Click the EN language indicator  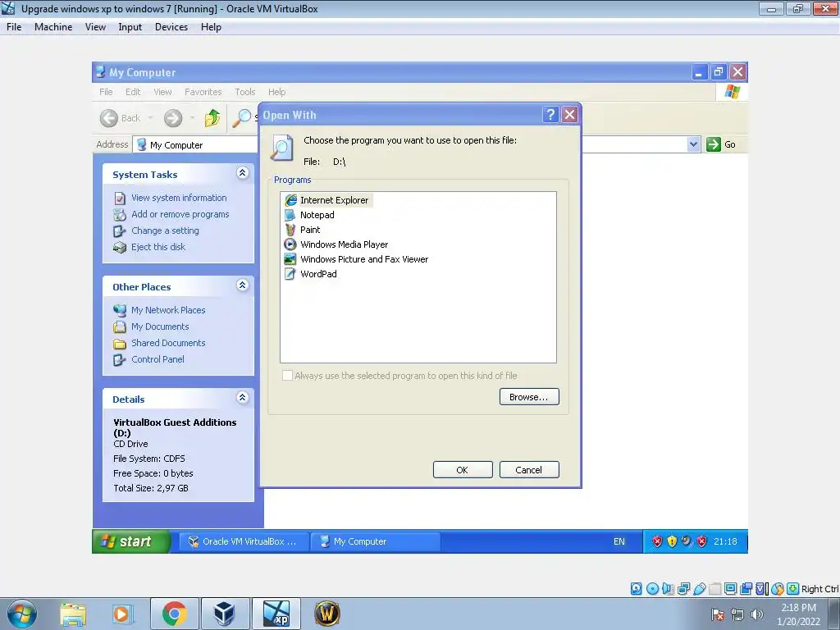tap(619, 541)
